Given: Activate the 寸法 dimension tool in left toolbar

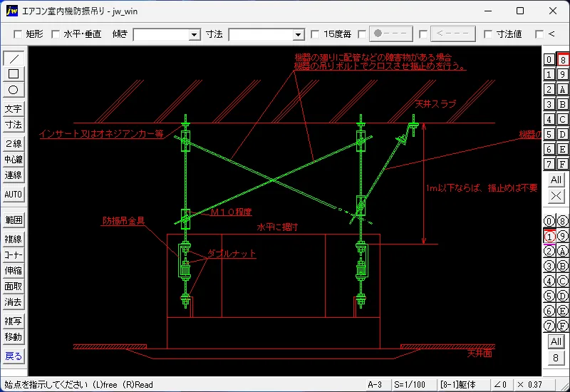Looking at the screenshot, I should pos(14,125).
